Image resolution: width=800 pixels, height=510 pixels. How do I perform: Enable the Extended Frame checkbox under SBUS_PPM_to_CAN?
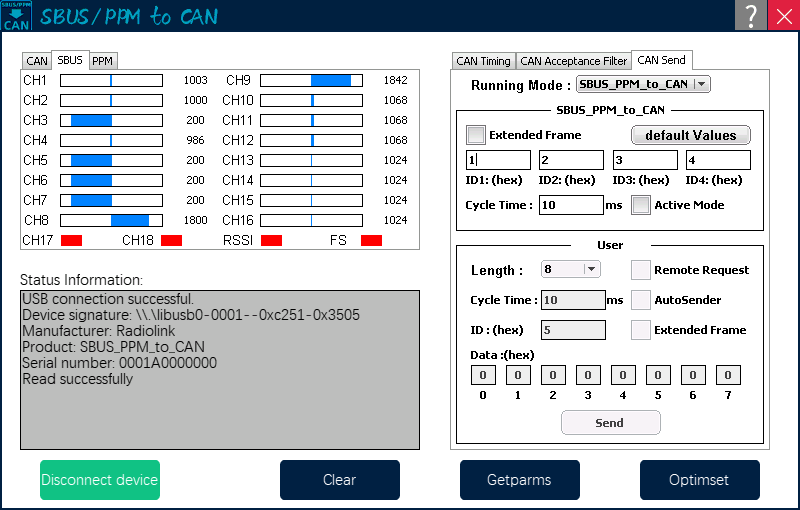pos(476,135)
